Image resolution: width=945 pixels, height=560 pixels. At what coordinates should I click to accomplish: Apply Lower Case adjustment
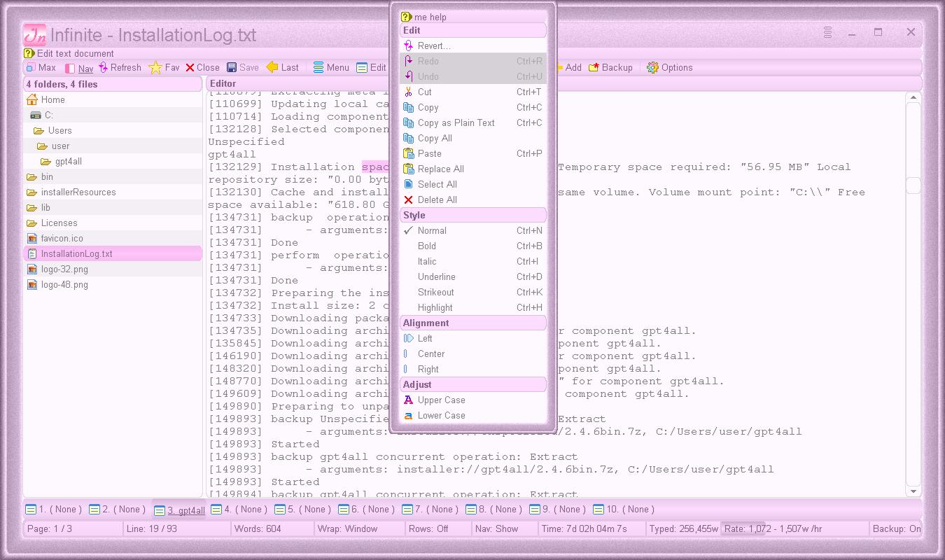(473, 415)
